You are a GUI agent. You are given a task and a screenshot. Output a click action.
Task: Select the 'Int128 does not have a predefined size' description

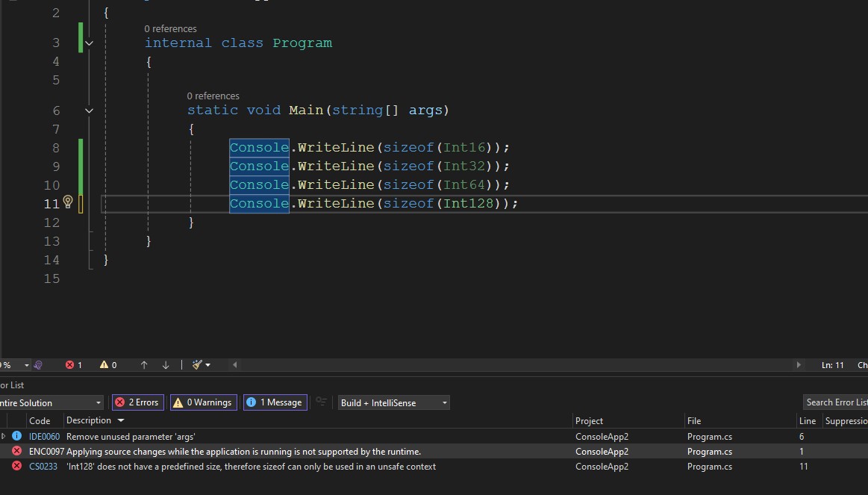251,466
